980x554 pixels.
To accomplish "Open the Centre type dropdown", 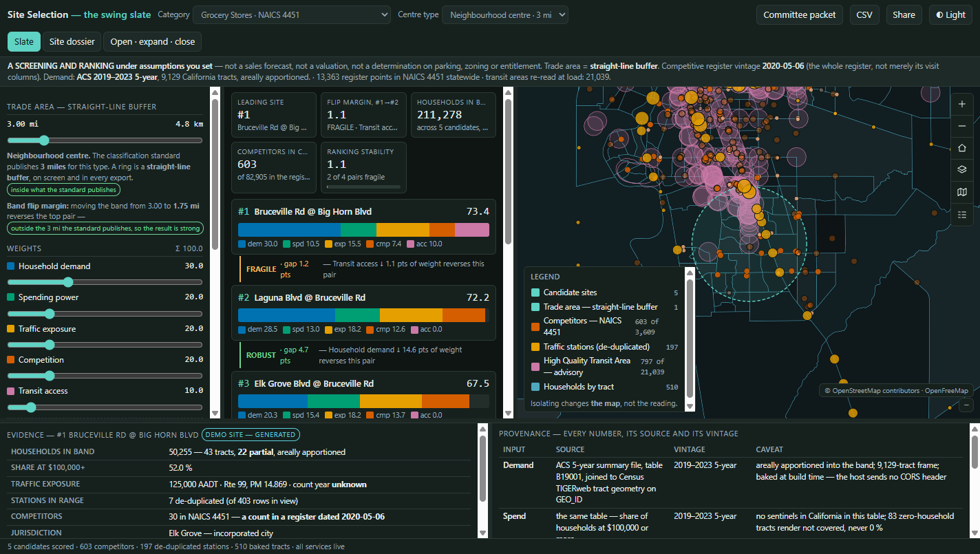I will pos(505,14).
